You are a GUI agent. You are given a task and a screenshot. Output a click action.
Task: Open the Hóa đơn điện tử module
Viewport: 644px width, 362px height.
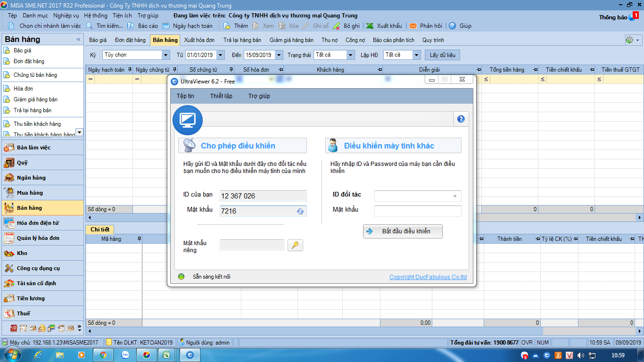[x=42, y=223]
